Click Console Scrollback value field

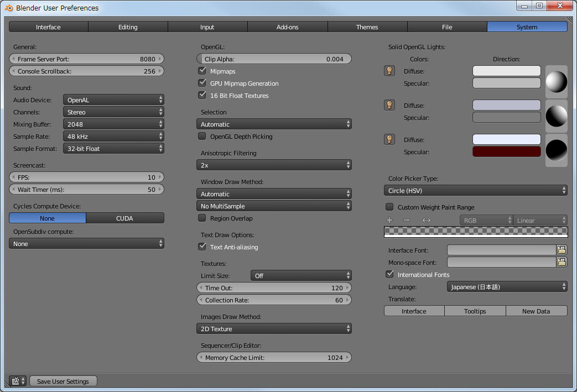[86, 71]
